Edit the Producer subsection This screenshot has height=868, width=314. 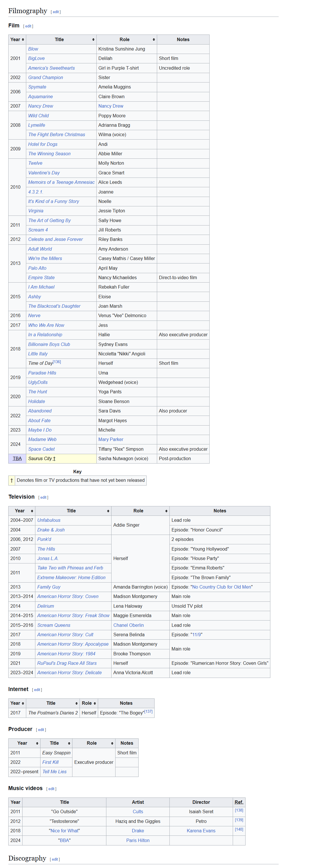(41, 730)
